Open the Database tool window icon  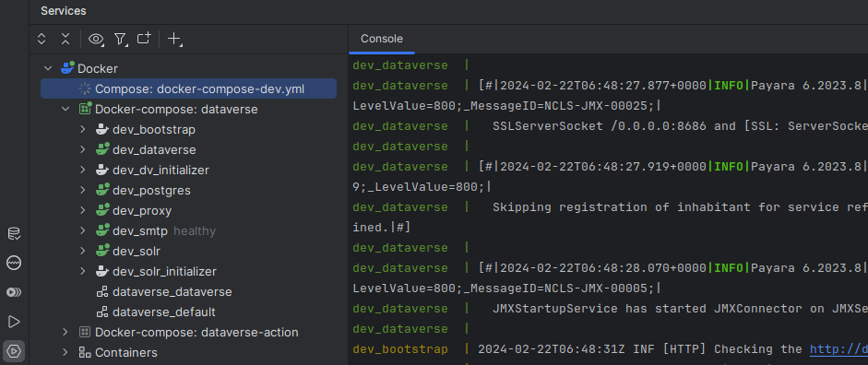[14, 233]
